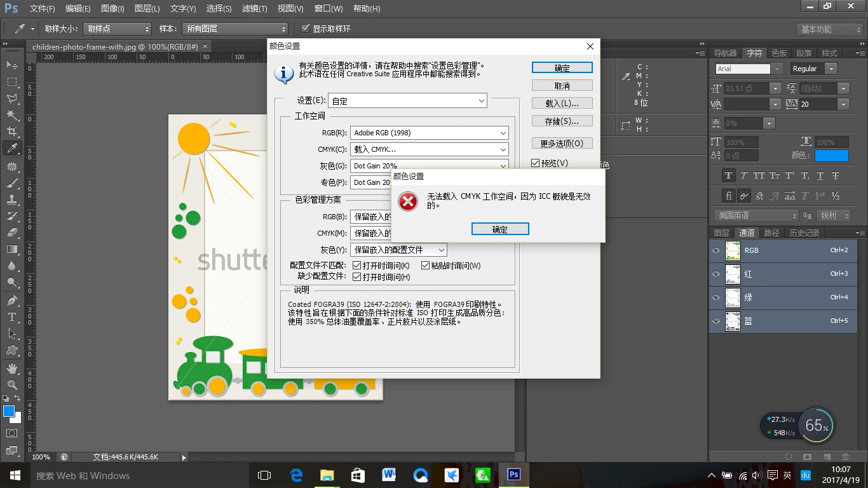Screen dimensions: 868x488
Task: Select the Blur tool
Action: pyautogui.click(x=12, y=266)
